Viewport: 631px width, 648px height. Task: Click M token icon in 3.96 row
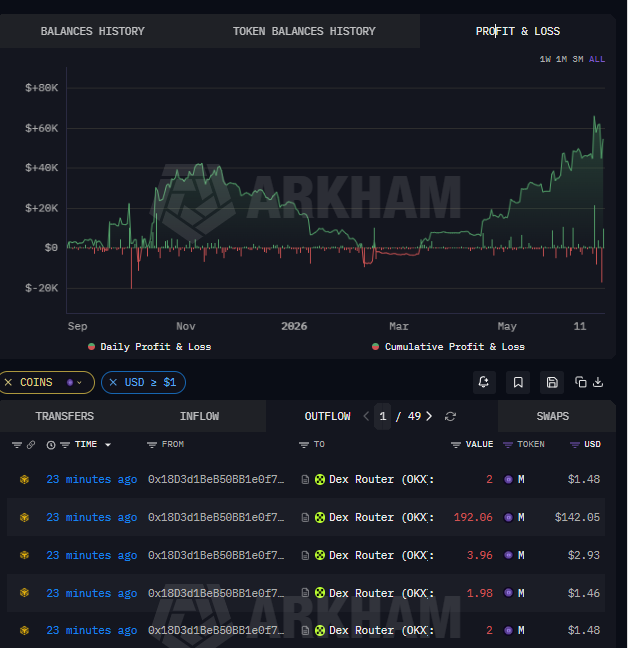[508, 555]
